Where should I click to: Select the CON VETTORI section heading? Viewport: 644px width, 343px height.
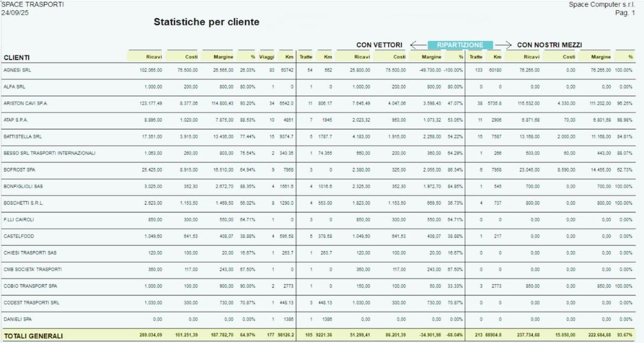(x=379, y=45)
